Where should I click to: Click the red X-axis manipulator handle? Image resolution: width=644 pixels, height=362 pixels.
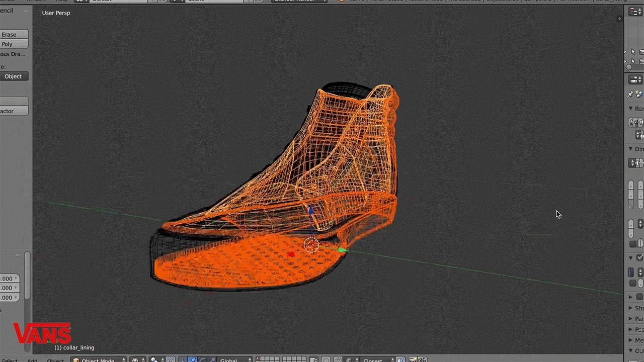tap(291, 254)
